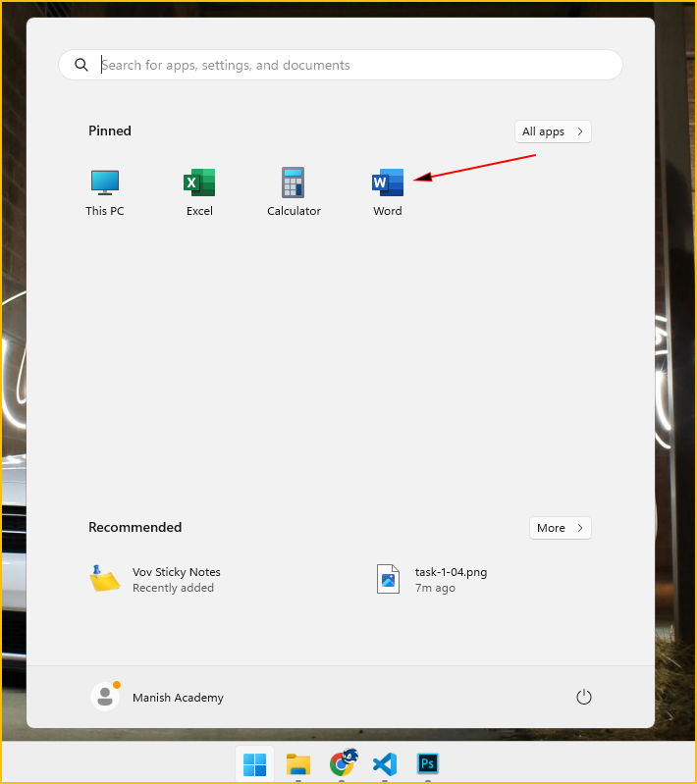
Task: Launch Google Chrome from the taskbar
Action: pyautogui.click(x=342, y=763)
